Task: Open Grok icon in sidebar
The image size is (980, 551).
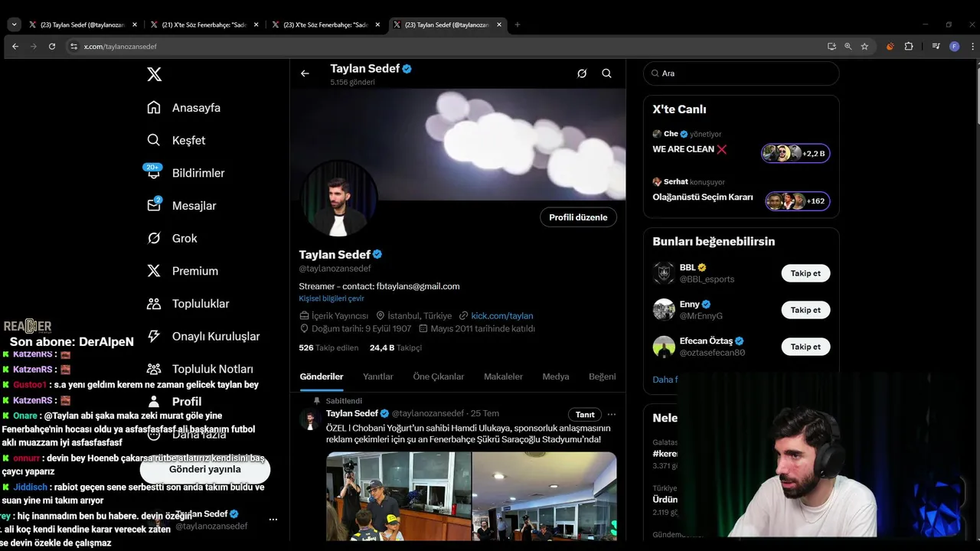Action: click(x=154, y=238)
